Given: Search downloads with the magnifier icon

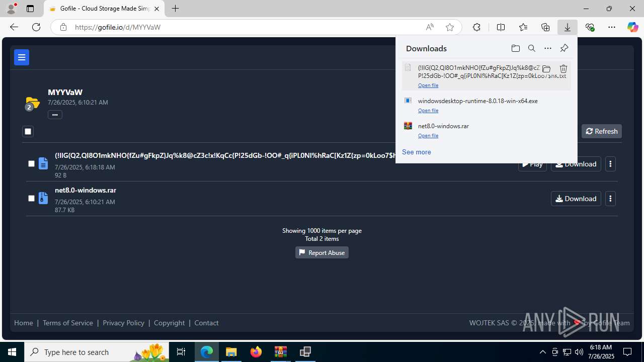Looking at the screenshot, I should click(x=532, y=48).
